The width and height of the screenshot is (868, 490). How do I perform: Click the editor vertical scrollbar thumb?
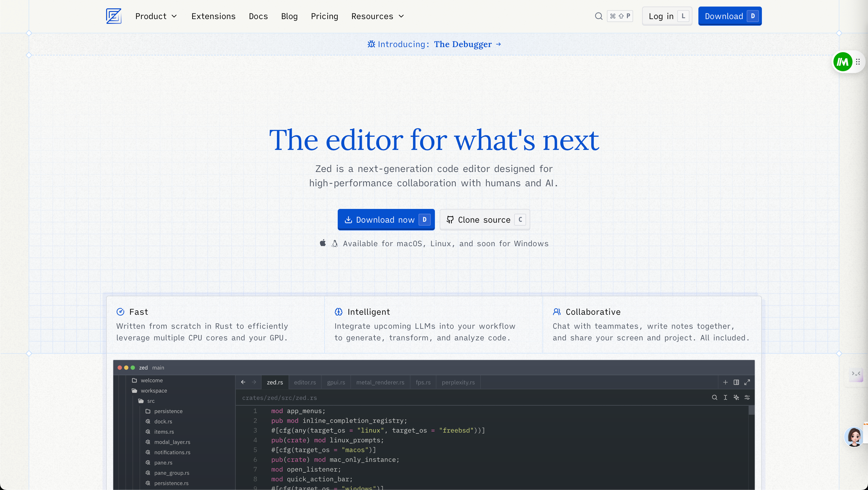pos(751,410)
